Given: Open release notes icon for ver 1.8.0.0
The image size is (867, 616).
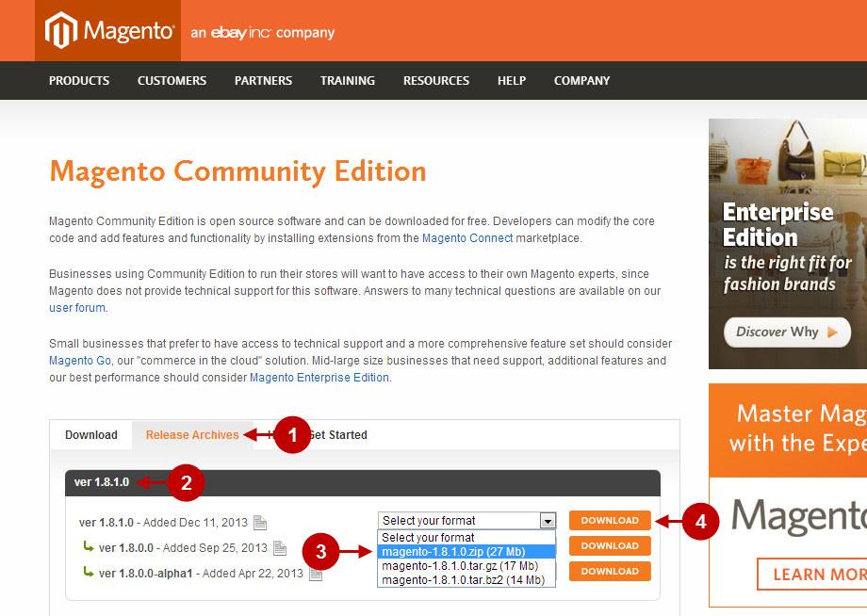Looking at the screenshot, I should pos(280,548).
